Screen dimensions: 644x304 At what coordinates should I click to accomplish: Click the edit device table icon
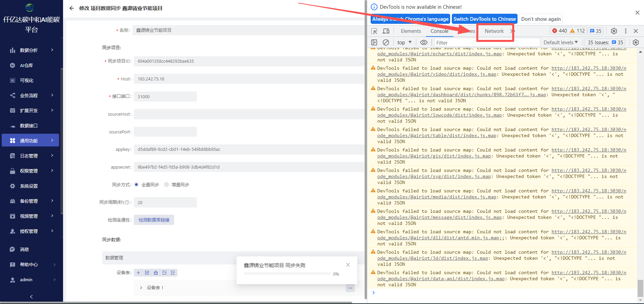coord(147,273)
